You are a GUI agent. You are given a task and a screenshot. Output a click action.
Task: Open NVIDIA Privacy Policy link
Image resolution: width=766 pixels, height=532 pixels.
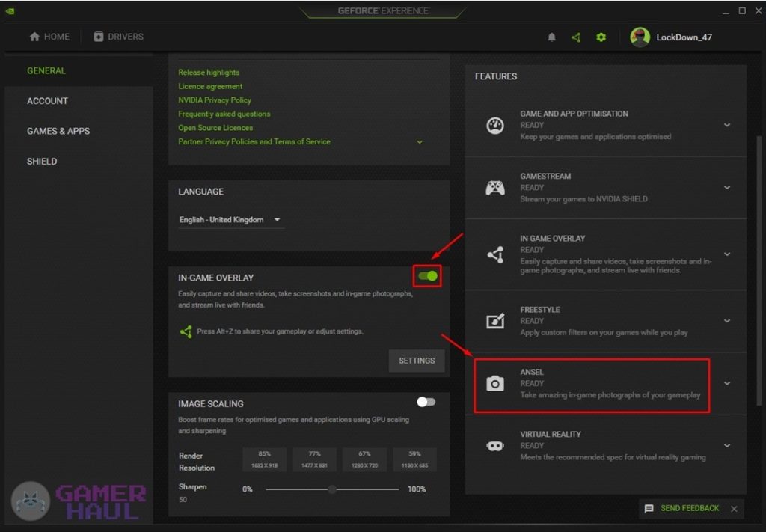pyautogui.click(x=215, y=100)
